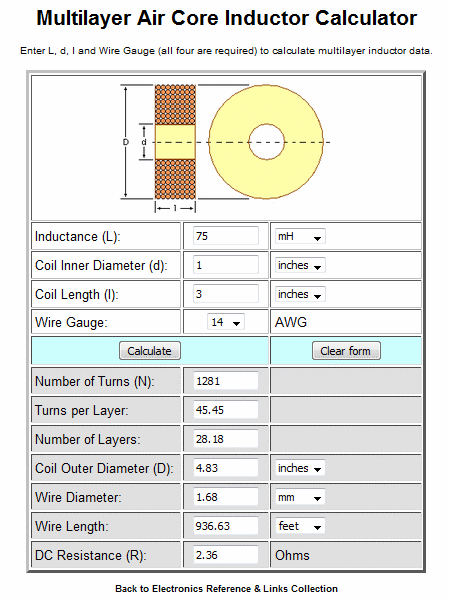Open the Wire Gauge dropdown showing 14
449x599 pixels.
pos(225,322)
